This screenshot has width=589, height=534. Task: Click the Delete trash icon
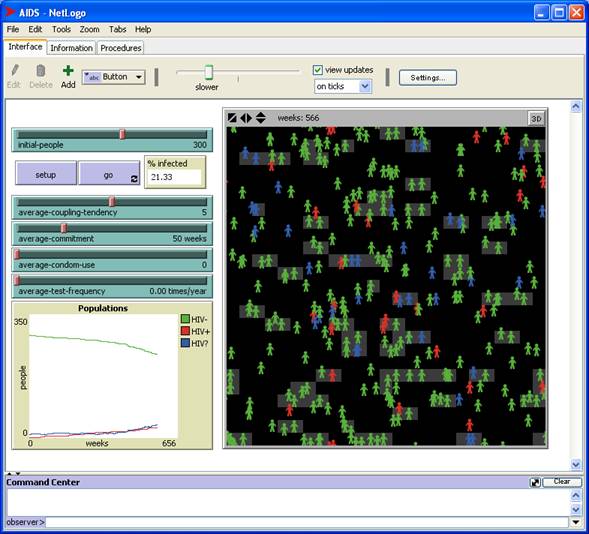point(41,71)
